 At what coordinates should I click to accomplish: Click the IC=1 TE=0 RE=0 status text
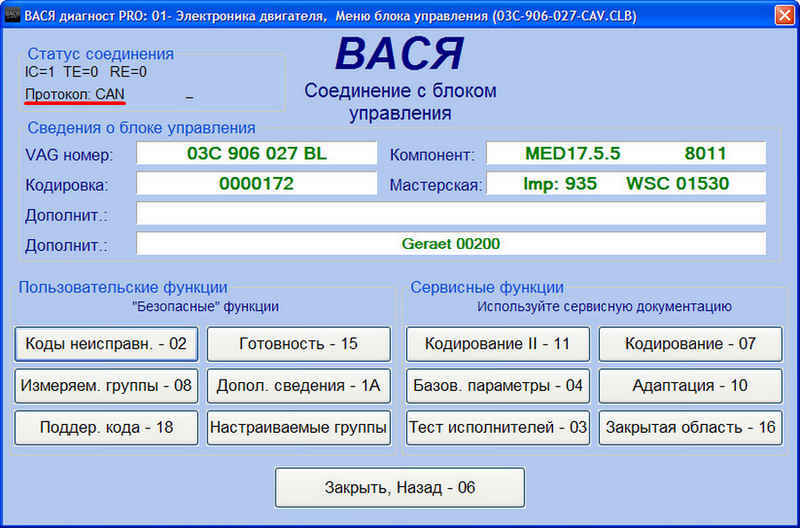pos(86,72)
